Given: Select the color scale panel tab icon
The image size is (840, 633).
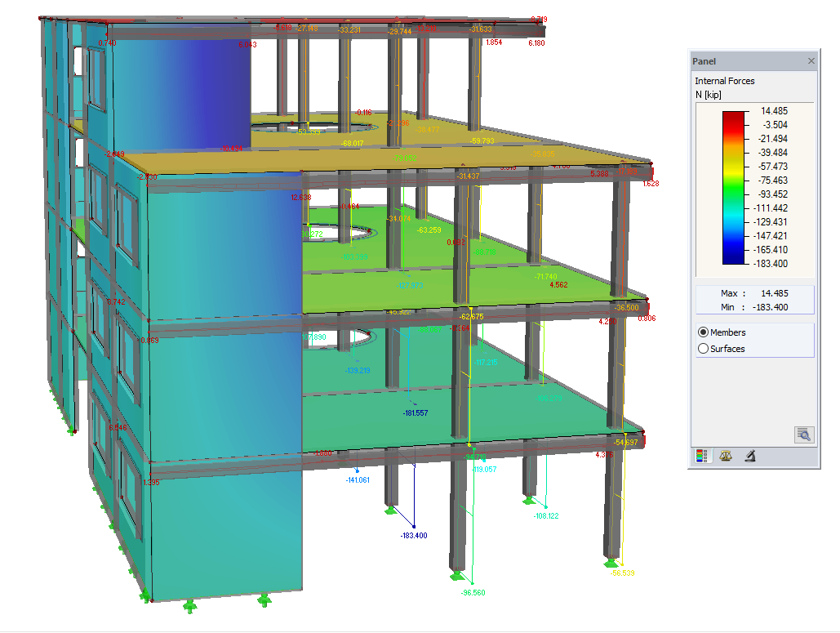Looking at the screenshot, I should click(x=700, y=456).
